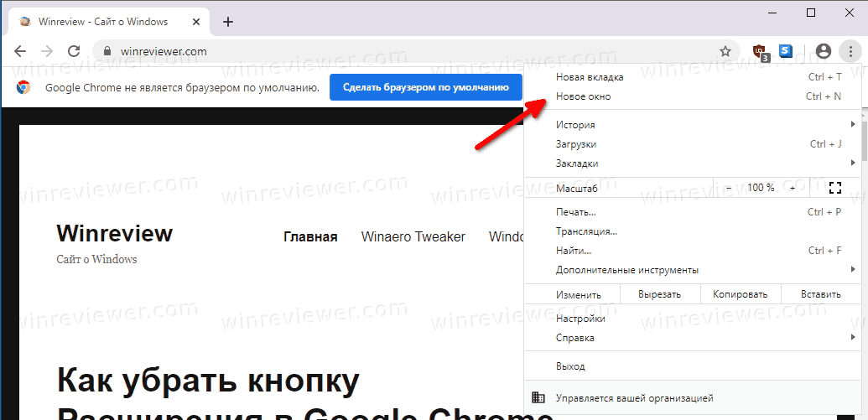The width and height of the screenshot is (868, 420).
Task: Expand Дополнительные инструменты submenu
Action: click(x=693, y=270)
